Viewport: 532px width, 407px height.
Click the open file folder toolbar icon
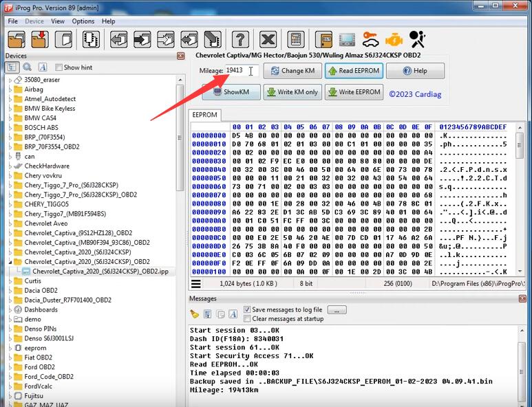pyautogui.click(x=17, y=39)
